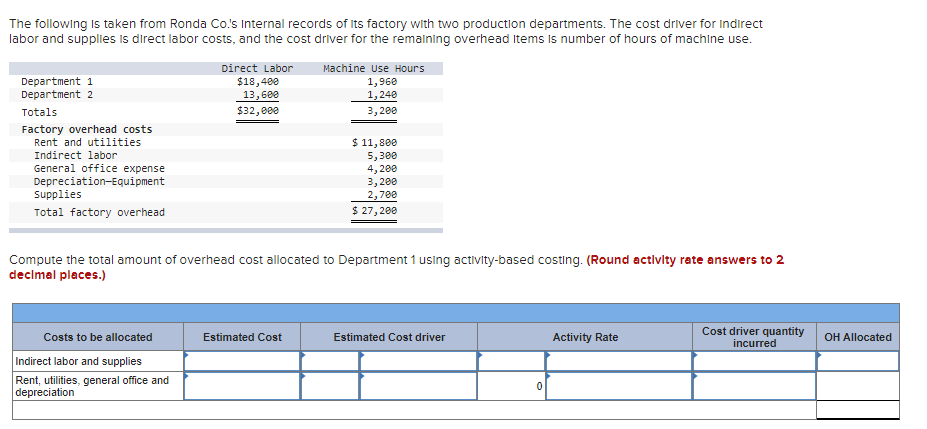Click Estimated Cost cell for Rent, utilities row
Screen dimensions: 927x429
[242, 386]
